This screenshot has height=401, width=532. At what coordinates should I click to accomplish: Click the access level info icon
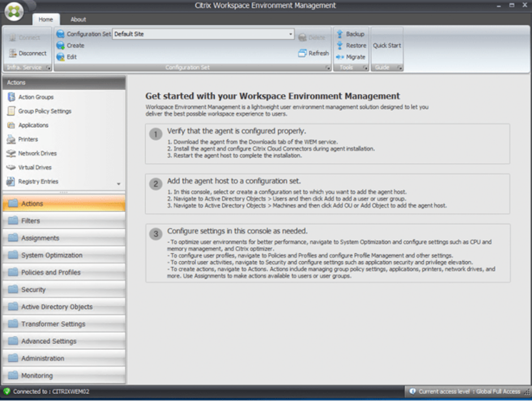412,391
